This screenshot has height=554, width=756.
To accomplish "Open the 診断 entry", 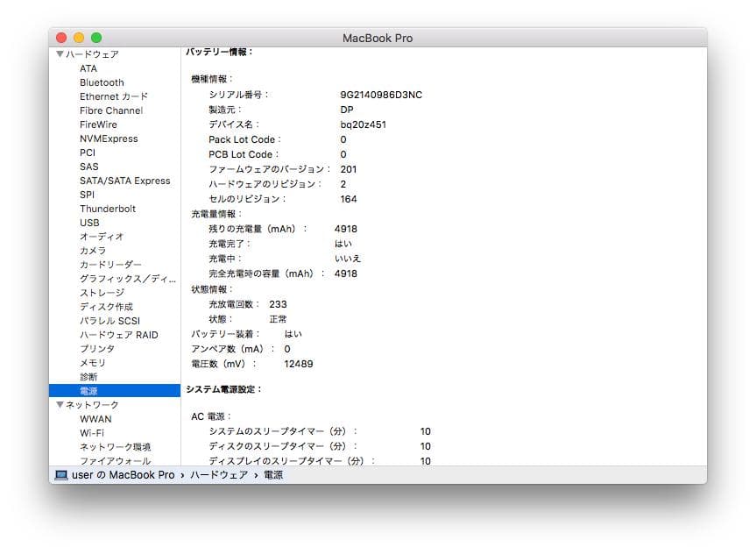I will (88, 376).
